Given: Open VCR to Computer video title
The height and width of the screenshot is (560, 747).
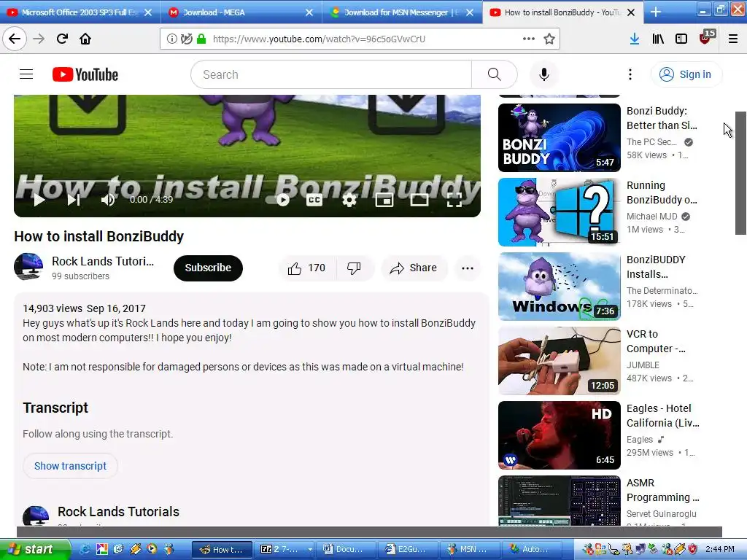Looking at the screenshot, I should coord(656,341).
